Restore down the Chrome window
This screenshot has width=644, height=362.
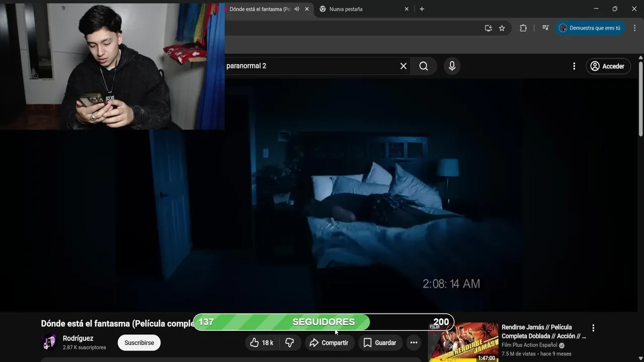(614, 9)
